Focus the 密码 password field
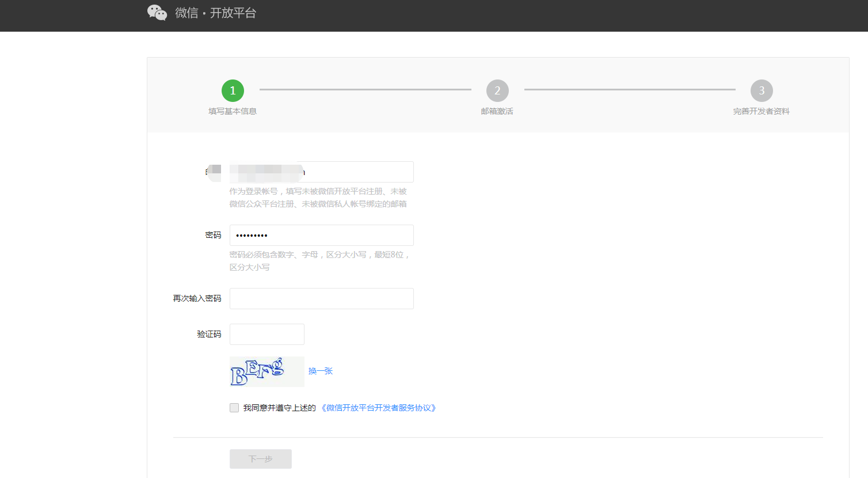This screenshot has height=478, width=868. [x=322, y=235]
